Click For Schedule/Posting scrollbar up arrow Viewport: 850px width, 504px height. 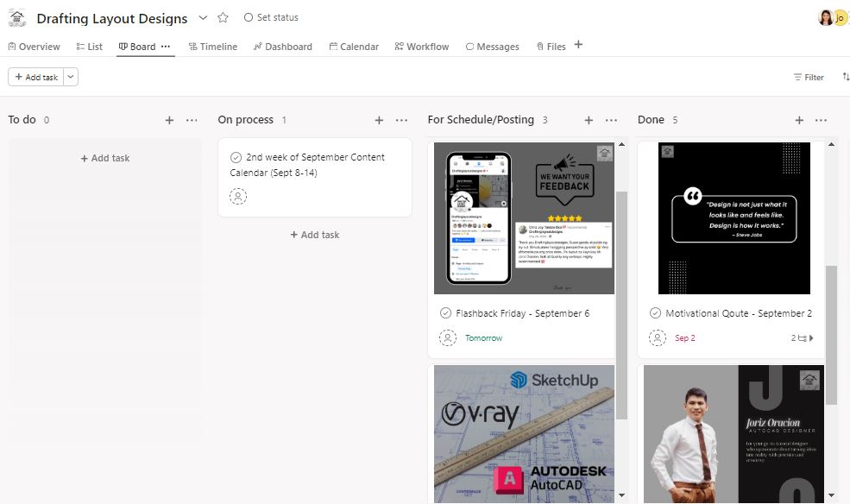(x=622, y=145)
